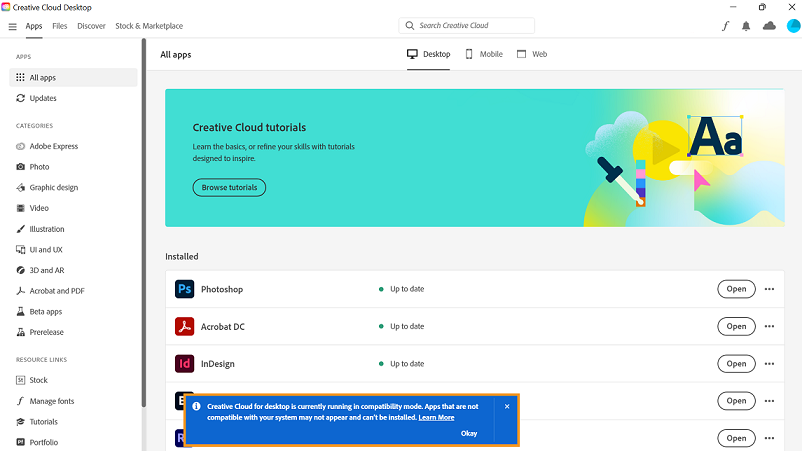Click the search magnifier icon
This screenshot has height=451, width=802.
click(x=410, y=26)
